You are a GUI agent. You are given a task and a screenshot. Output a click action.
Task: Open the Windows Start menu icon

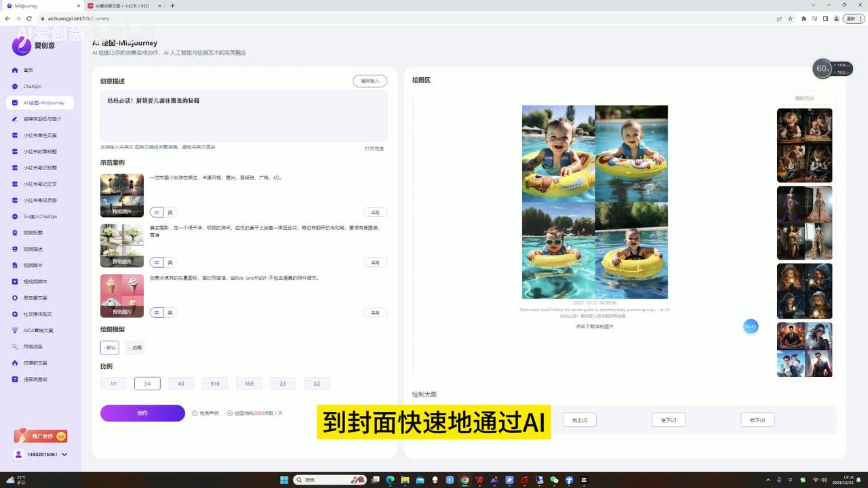pyautogui.click(x=284, y=480)
